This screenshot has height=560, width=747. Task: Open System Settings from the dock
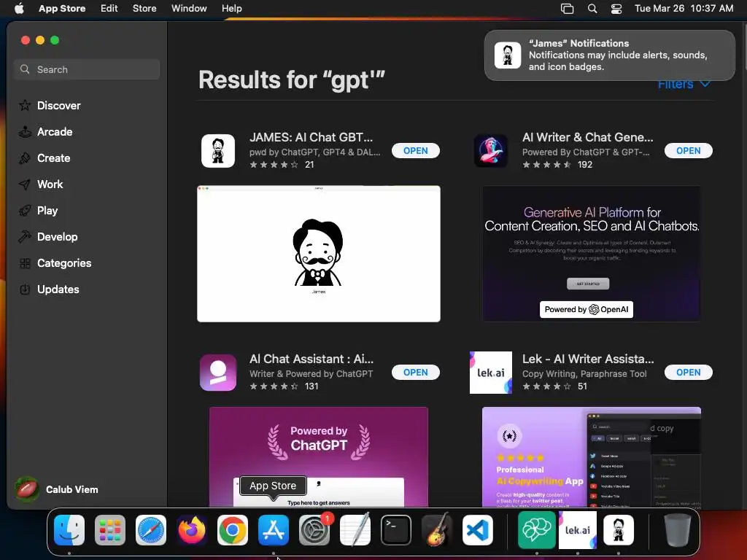[x=314, y=530]
